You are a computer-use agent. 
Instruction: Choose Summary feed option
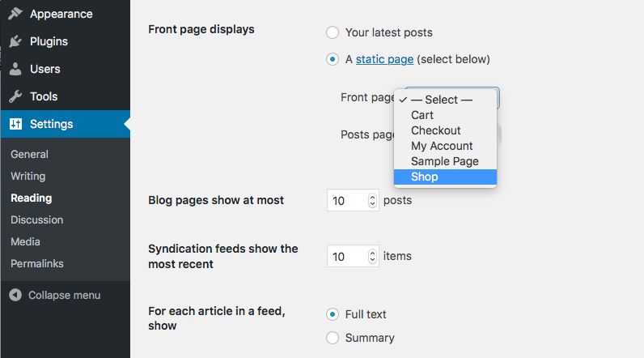[x=333, y=338]
